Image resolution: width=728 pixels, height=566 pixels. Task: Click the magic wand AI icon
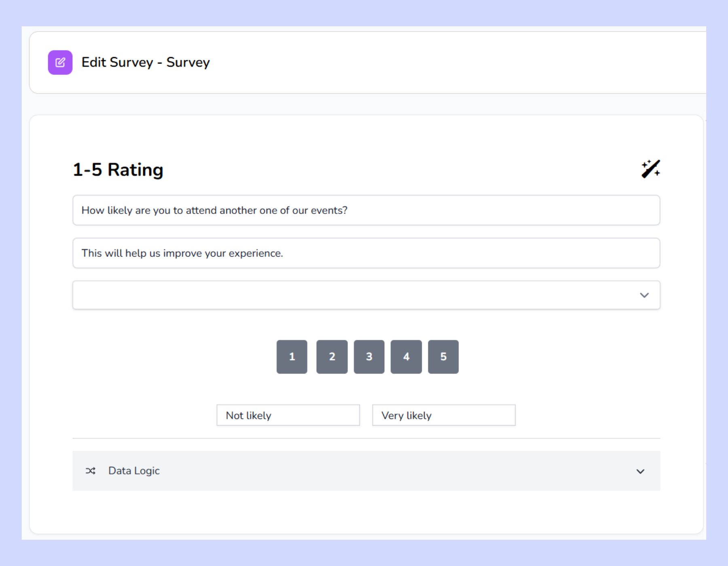pyautogui.click(x=651, y=169)
